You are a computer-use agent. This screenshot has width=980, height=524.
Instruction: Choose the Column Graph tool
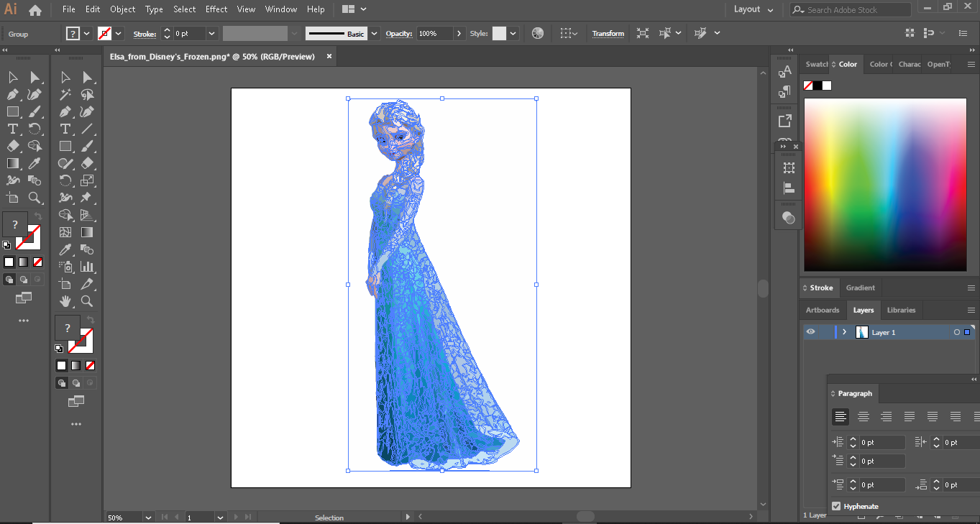click(x=87, y=267)
